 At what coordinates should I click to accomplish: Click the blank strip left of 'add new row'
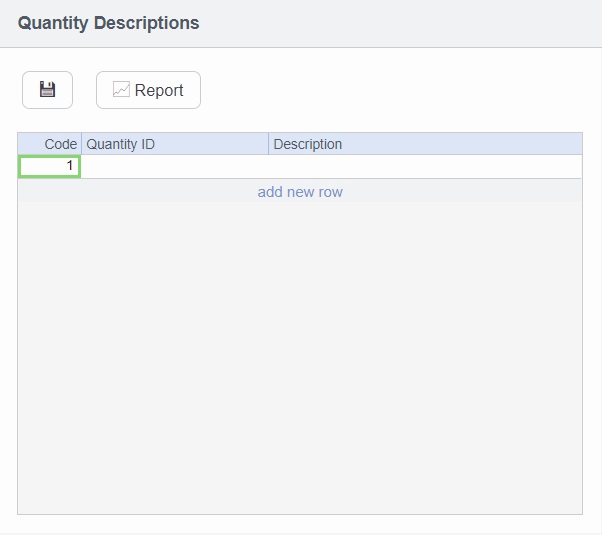(130, 192)
